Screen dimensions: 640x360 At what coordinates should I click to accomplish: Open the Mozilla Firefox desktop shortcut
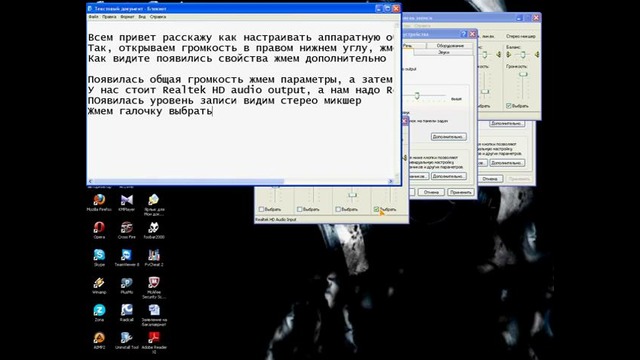tap(99, 200)
